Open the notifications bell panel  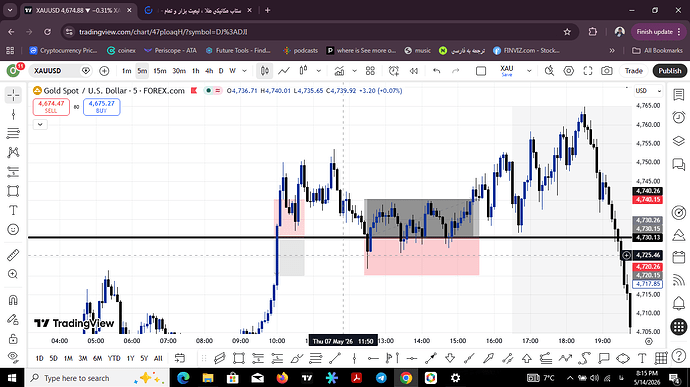coord(679,303)
